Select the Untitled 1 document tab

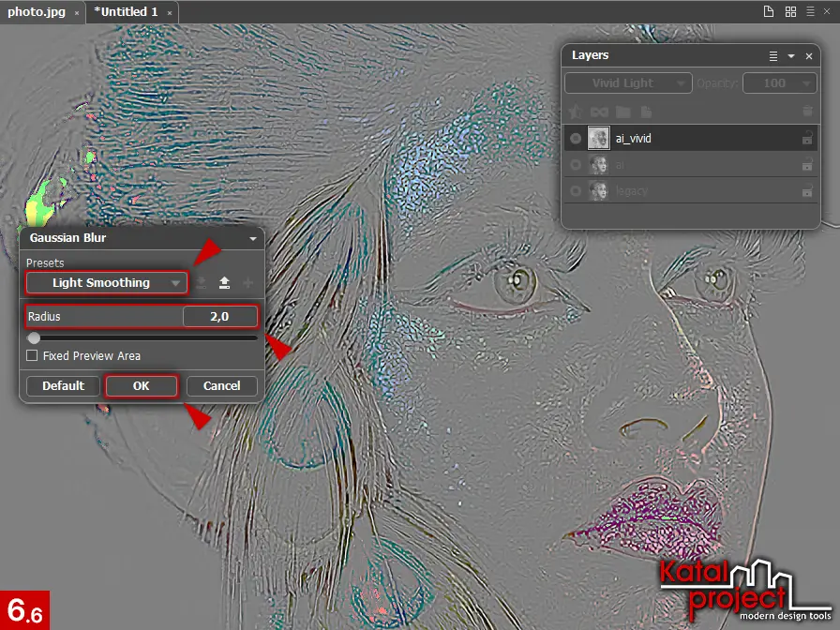(x=126, y=12)
